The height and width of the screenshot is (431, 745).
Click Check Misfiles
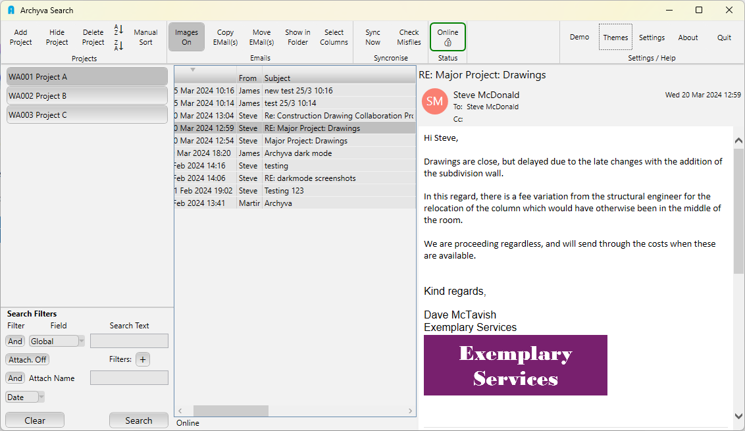pyautogui.click(x=409, y=37)
